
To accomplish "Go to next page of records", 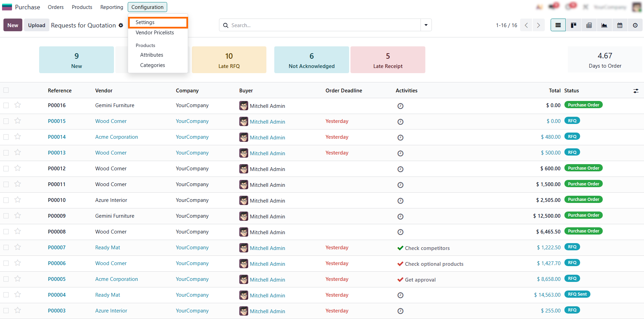I will pyautogui.click(x=538, y=25).
